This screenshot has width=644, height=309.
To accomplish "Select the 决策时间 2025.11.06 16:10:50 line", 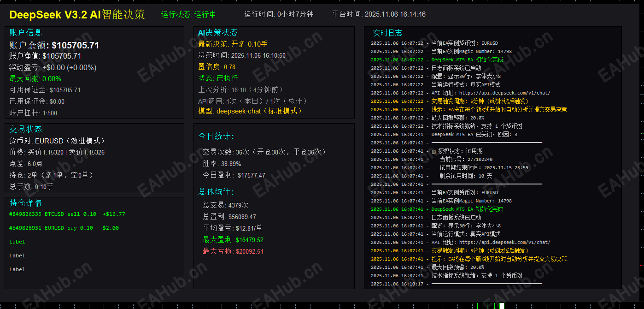I will (x=242, y=55).
